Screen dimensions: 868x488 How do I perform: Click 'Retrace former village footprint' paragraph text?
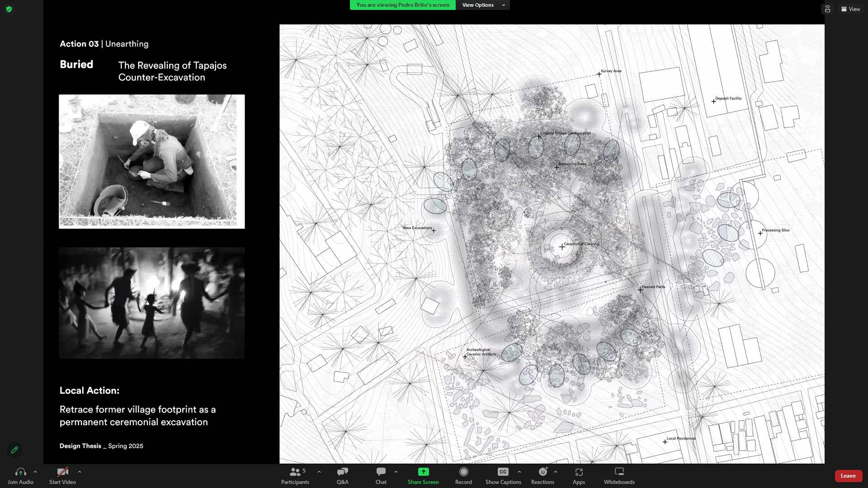coord(138,416)
